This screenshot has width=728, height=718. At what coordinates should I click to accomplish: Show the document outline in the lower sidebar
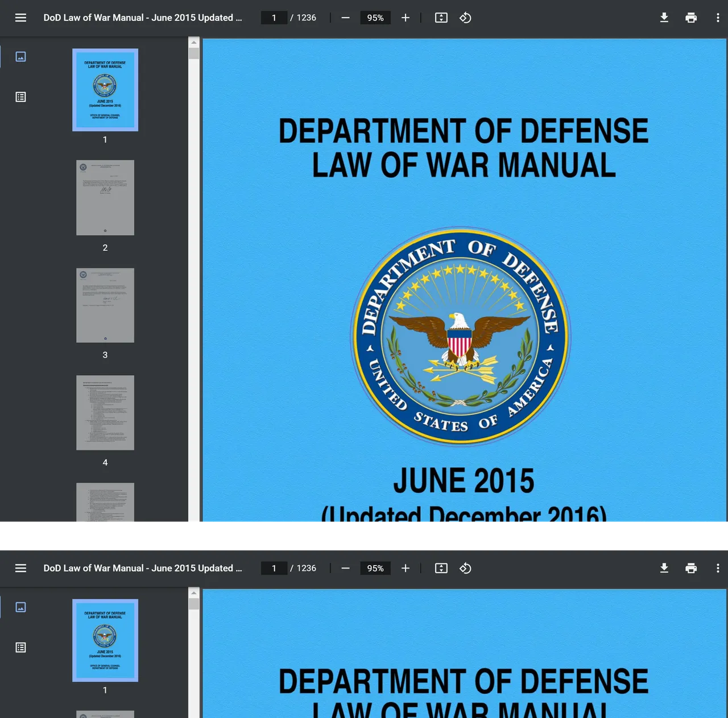(21, 647)
